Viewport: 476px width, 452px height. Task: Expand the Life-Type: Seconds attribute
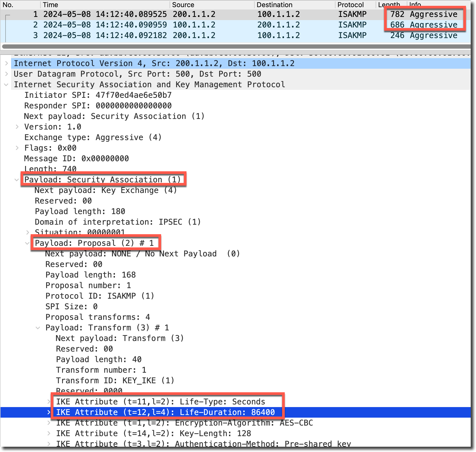[x=49, y=402]
